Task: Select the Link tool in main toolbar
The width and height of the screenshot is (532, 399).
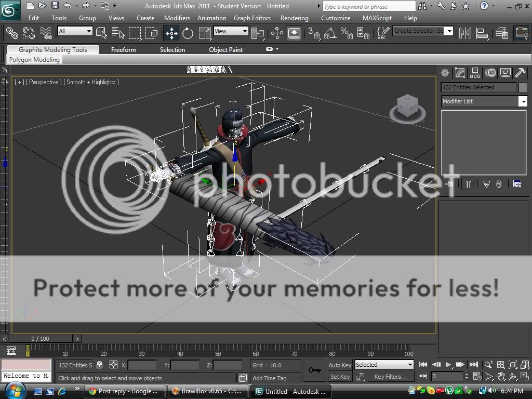Action: (12, 33)
